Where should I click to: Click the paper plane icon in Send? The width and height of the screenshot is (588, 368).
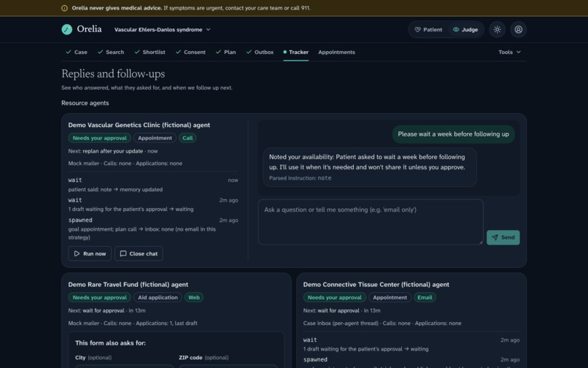[x=495, y=237]
